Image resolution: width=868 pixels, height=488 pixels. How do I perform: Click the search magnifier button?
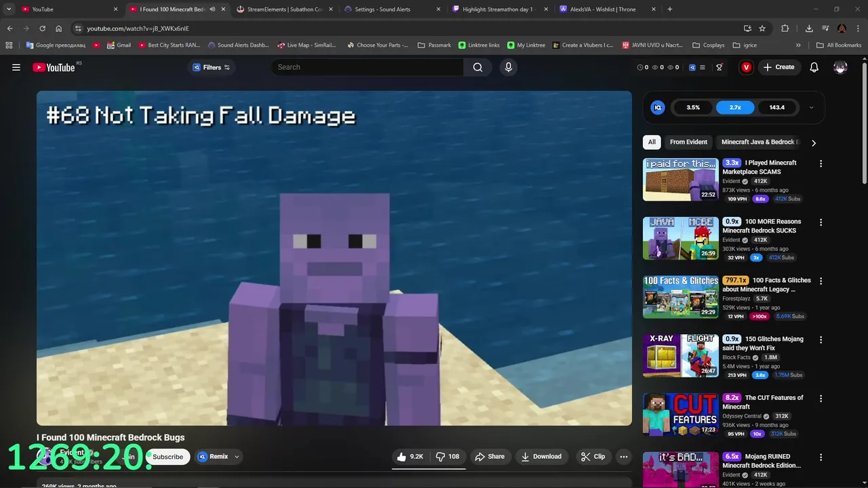pos(478,67)
